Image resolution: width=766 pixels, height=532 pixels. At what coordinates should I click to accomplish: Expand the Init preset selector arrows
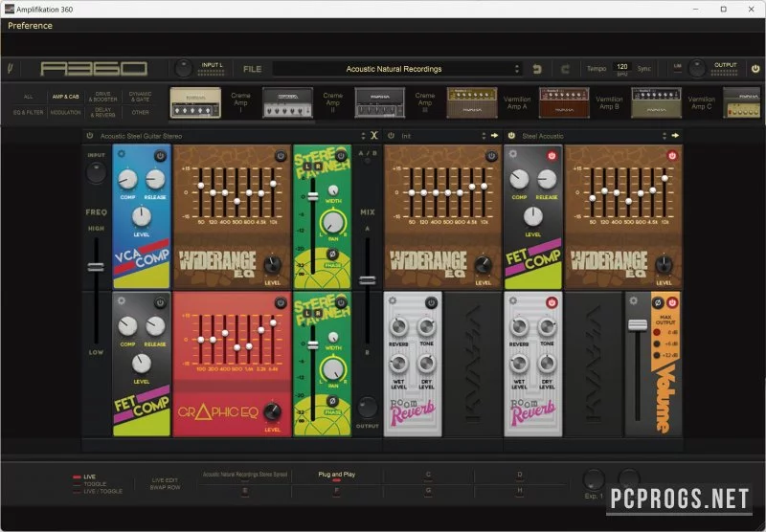pyautogui.click(x=484, y=136)
